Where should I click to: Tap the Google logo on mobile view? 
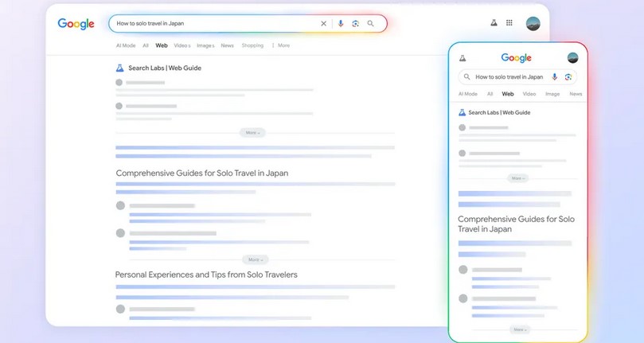[517, 58]
